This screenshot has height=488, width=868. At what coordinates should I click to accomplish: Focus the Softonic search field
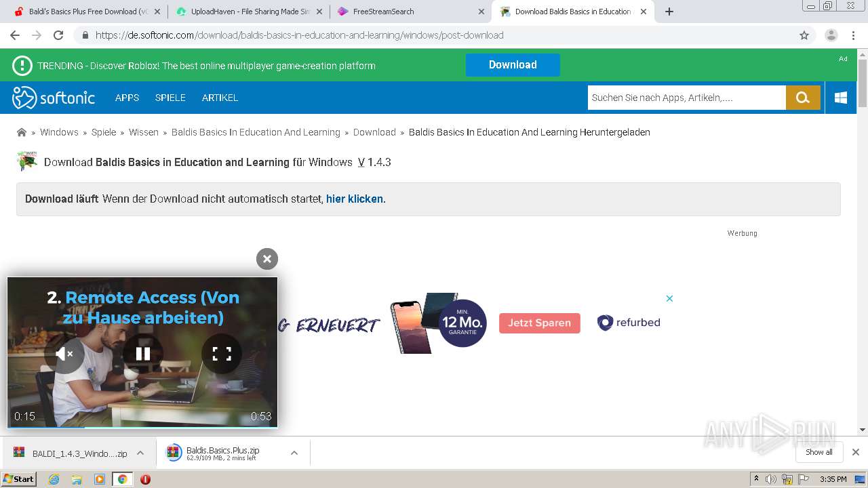[x=686, y=98]
